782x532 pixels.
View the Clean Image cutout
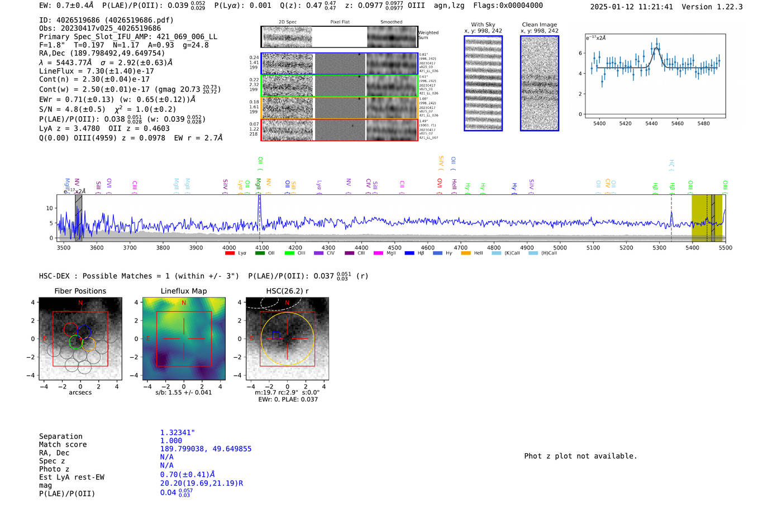[x=540, y=83]
